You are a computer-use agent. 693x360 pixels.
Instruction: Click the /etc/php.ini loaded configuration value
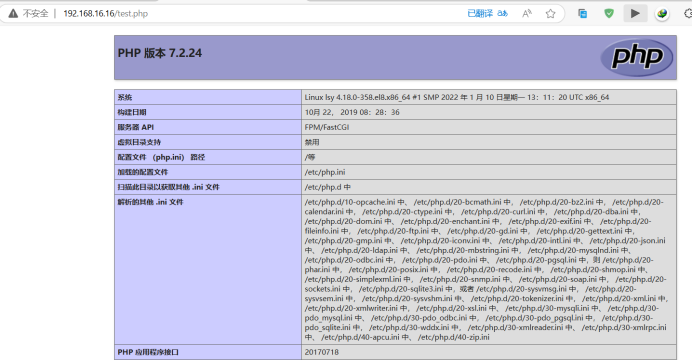pos(325,172)
